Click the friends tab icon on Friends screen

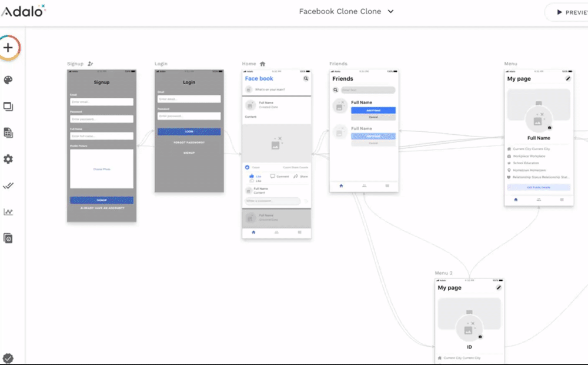(364, 185)
